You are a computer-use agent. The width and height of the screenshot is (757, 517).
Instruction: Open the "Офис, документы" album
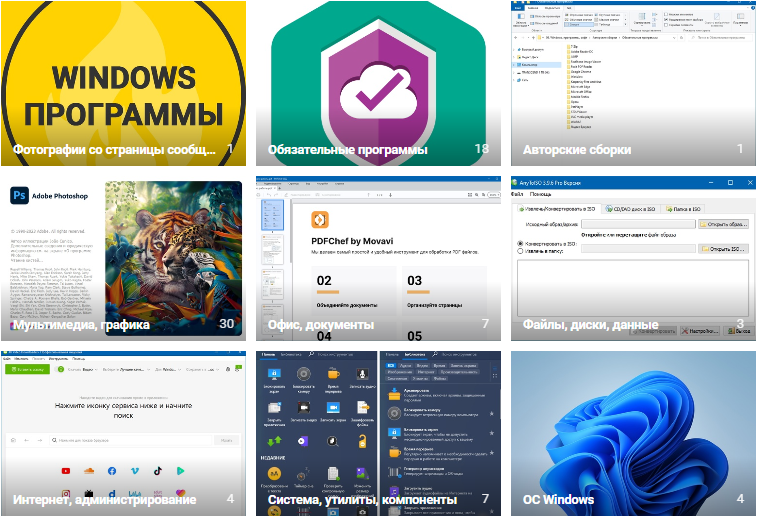(378, 258)
